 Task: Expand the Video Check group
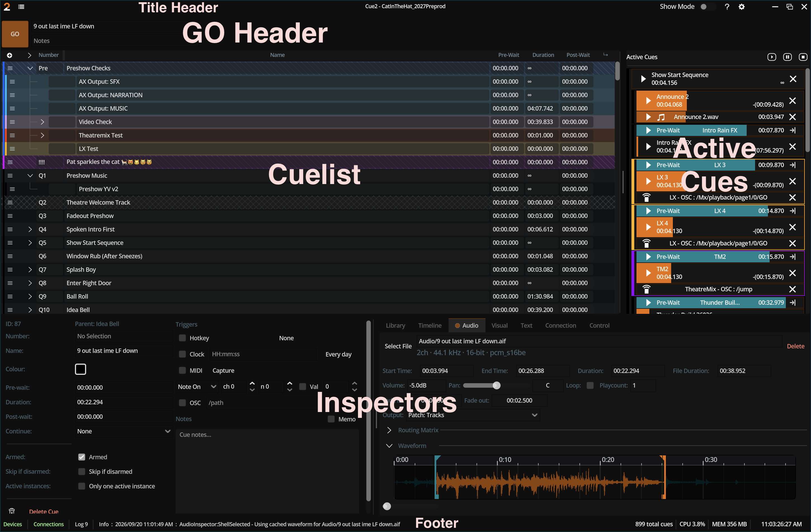[42, 122]
